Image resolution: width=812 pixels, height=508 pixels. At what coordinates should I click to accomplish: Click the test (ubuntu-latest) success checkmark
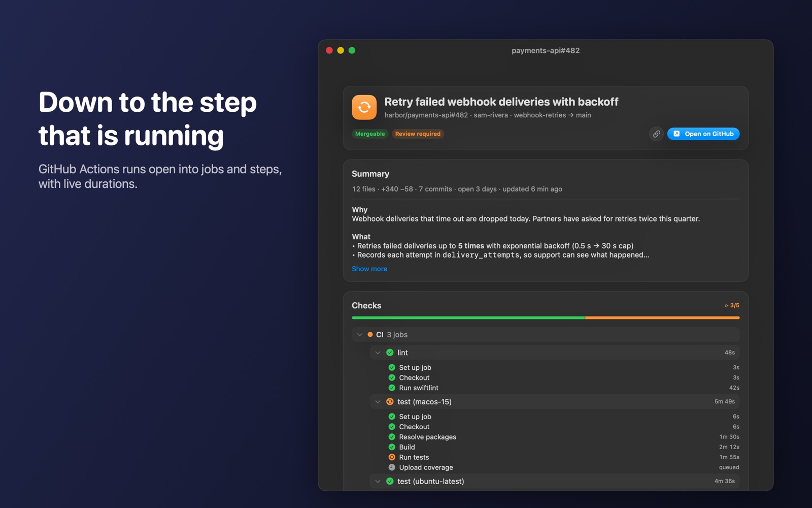pyautogui.click(x=390, y=481)
